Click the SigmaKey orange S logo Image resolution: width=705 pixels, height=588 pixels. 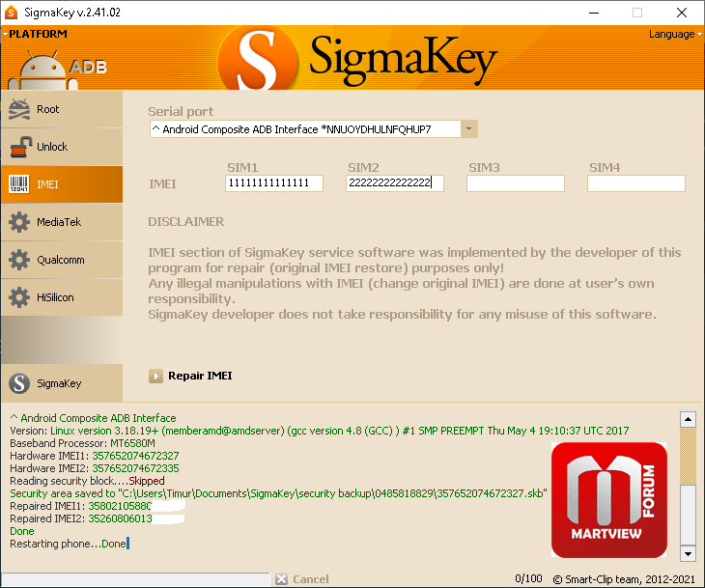point(258,58)
